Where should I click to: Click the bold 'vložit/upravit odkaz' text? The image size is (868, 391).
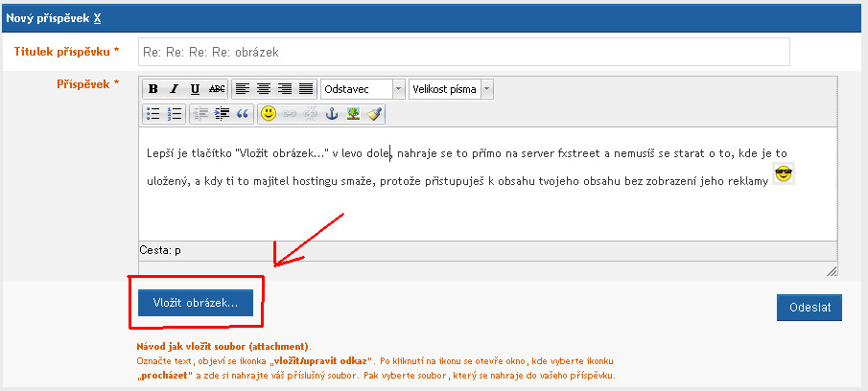(321, 361)
